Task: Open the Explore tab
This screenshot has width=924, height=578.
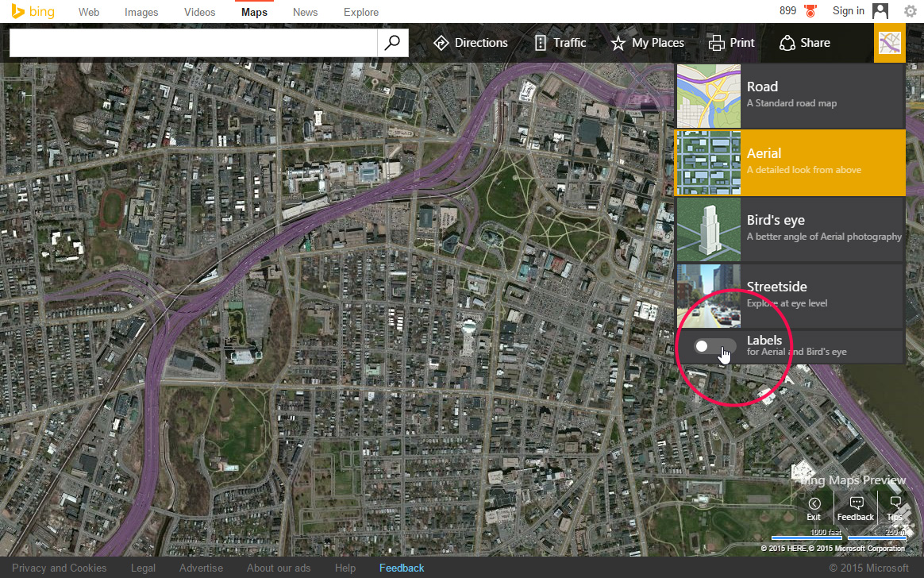Action: [x=361, y=13]
